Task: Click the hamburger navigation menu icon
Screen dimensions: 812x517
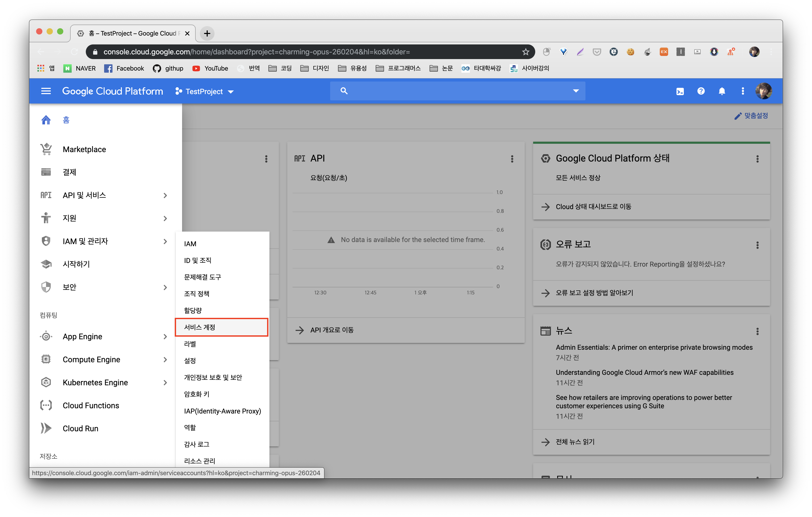Action: pos(46,91)
